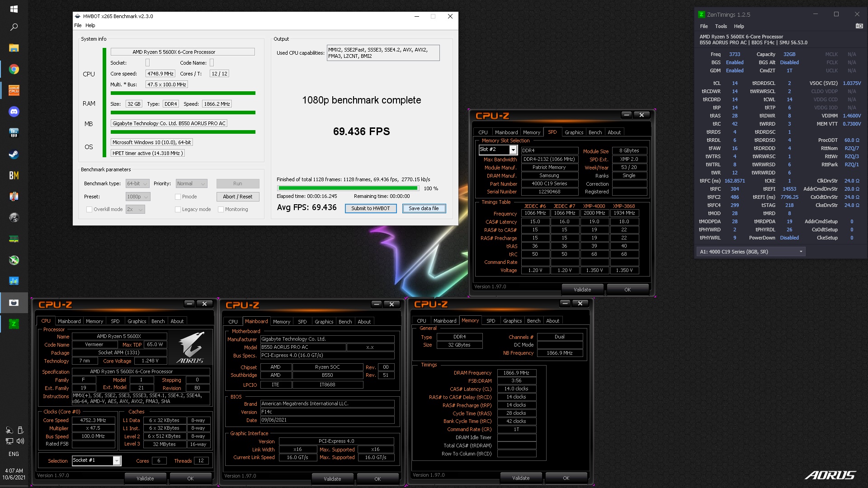Image resolution: width=868 pixels, height=488 pixels.
Task: Open the Priority Normal dropdown
Action: pos(191,183)
